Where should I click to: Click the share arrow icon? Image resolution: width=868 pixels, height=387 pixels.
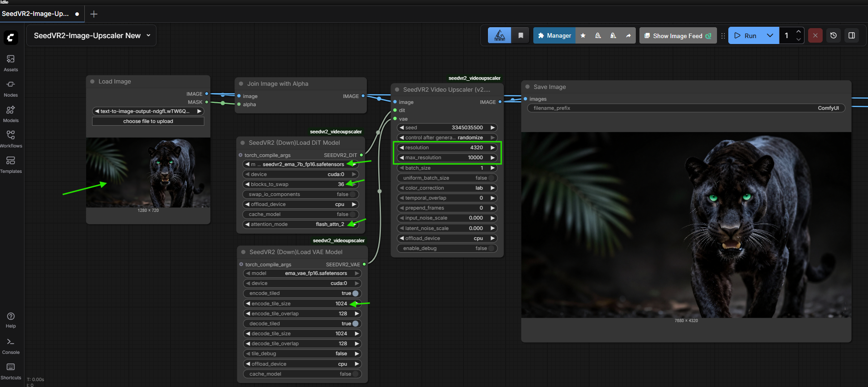pos(628,35)
